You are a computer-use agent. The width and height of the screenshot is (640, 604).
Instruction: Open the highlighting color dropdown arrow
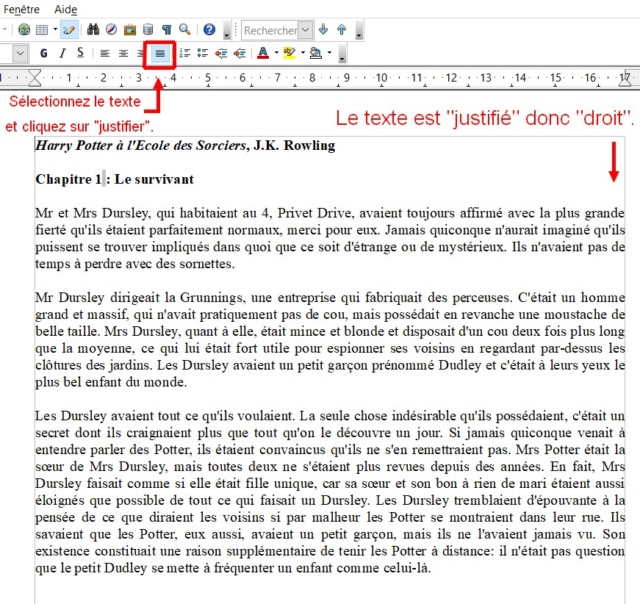pyautogui.click(x=302, y=53)
